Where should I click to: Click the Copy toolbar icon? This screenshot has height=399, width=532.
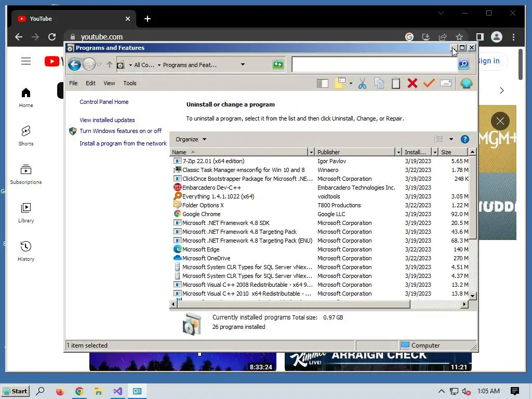(x=379, y=84)
